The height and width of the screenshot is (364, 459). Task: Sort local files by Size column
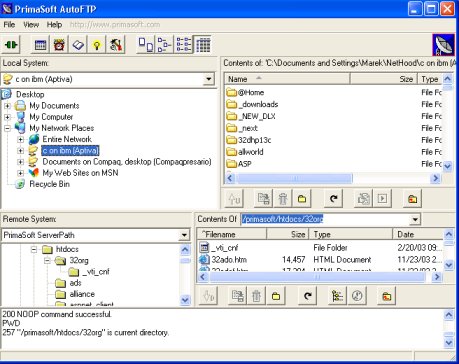click(383, 79)
